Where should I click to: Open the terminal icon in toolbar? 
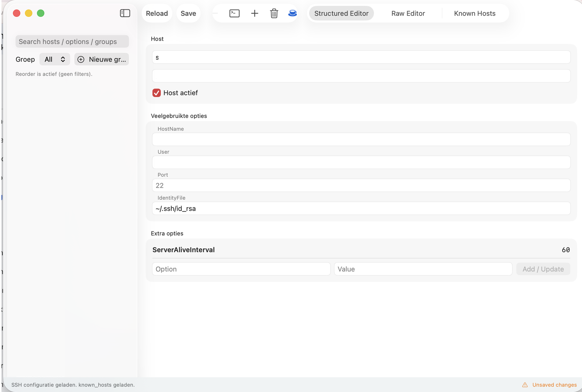(x=234, y=14)
